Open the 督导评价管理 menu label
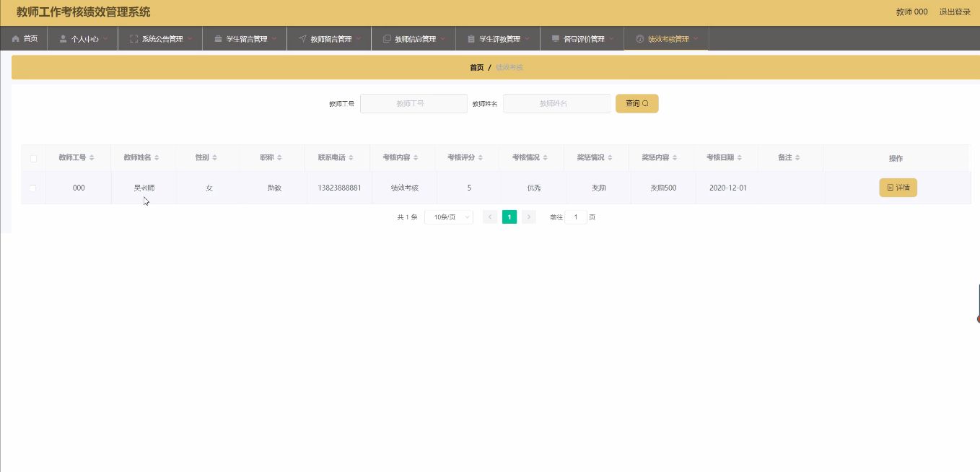The image size is (980, 472). click(x=584, y=39)
